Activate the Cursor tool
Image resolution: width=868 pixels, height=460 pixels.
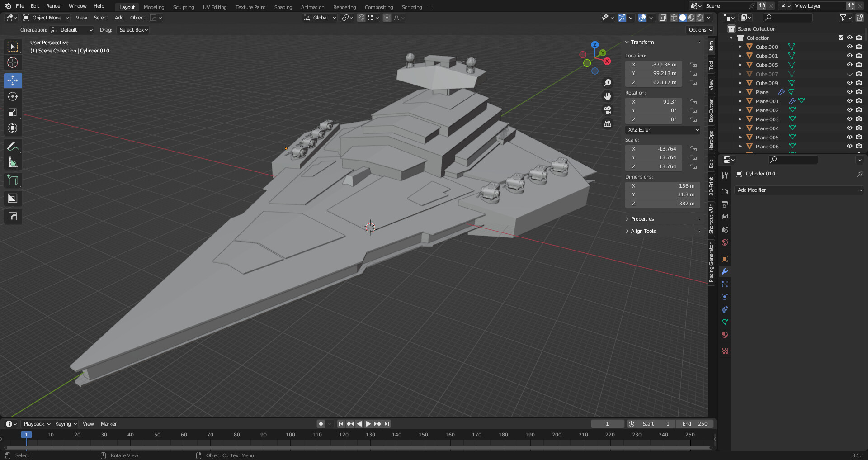(13, 62)
